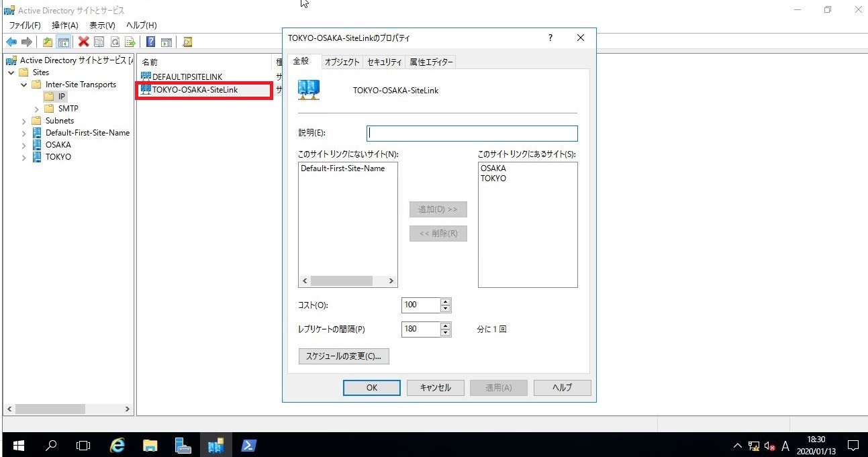Expand the SMTP tree node
This screenshot has height=457, width=868.
38,108
